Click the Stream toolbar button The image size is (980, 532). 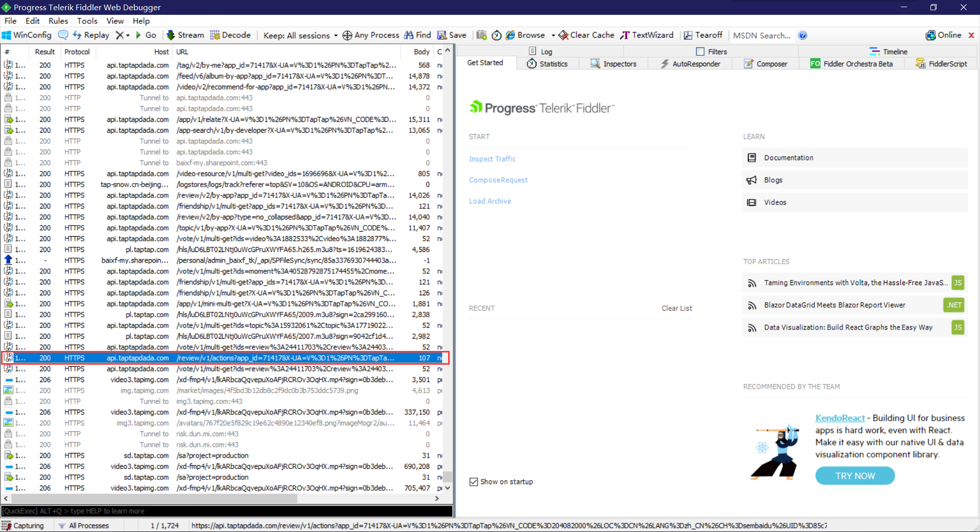185,35
